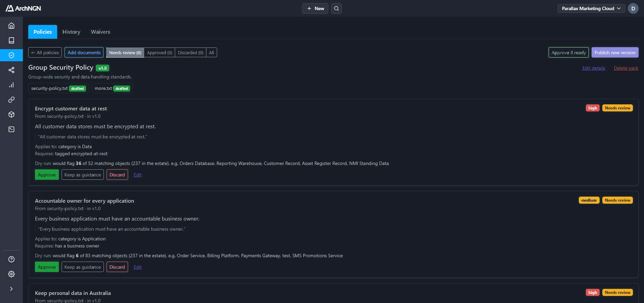The width and height of the screenshot is (644, 303).
Task: Select the Discarded (0) filter
Action: click(191, 53)
